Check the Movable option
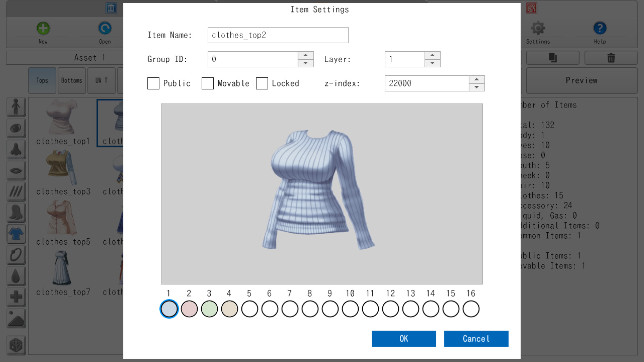 tap(208, 83)
